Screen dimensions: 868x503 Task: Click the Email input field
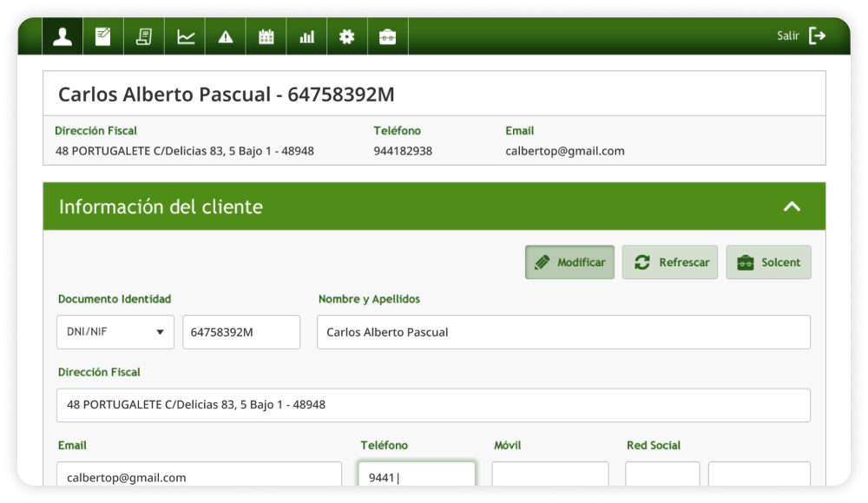200,474
